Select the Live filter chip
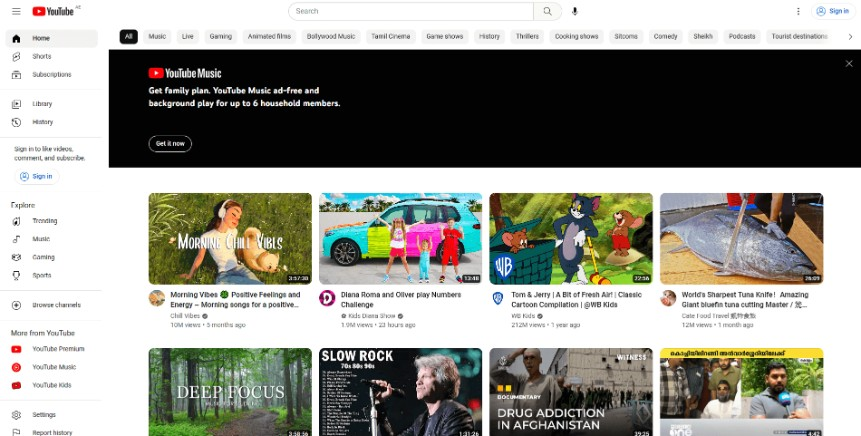861x436 pixels. pyautogui.click(x=188, y=37)
